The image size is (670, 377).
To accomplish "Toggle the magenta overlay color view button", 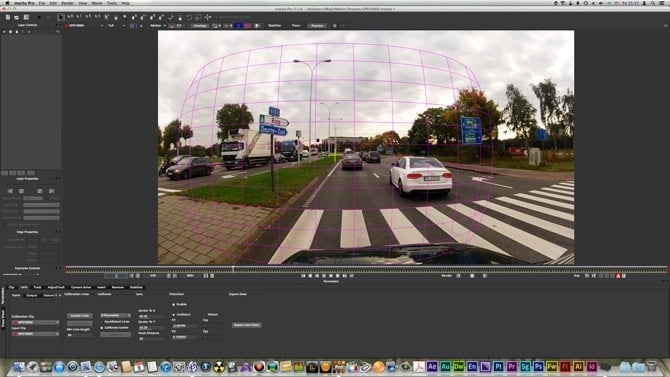I will 248,26.
